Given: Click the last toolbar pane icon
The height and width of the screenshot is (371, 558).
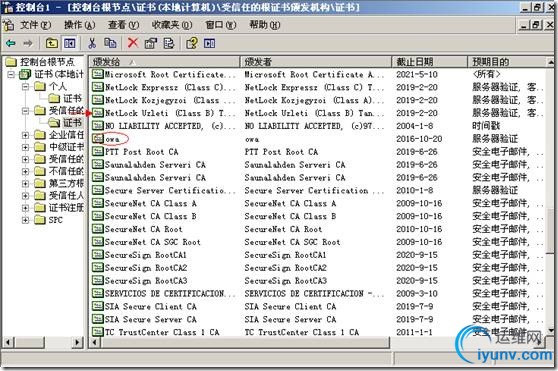Looking at the screenshot, I should click(210, 43).
